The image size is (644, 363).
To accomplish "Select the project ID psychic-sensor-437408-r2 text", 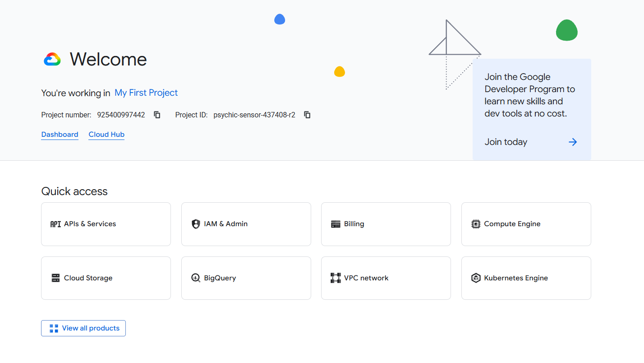I will [254, 115].
